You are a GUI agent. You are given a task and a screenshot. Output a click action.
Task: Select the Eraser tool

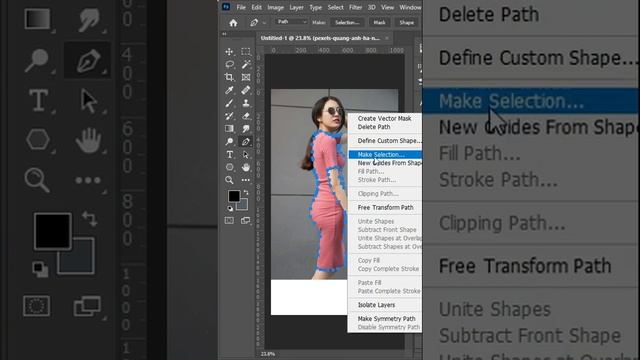246,116
